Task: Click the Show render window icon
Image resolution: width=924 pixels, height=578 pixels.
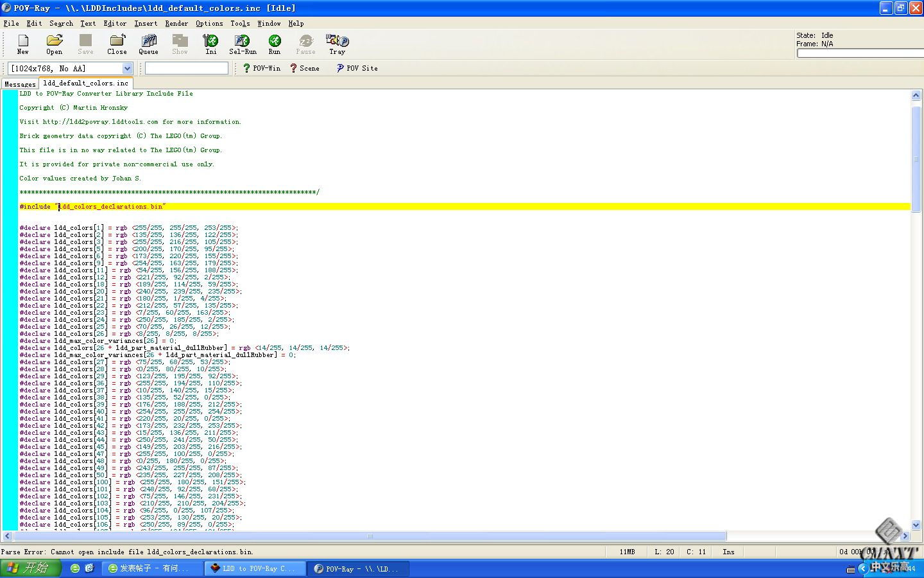Action: (180, 44)
